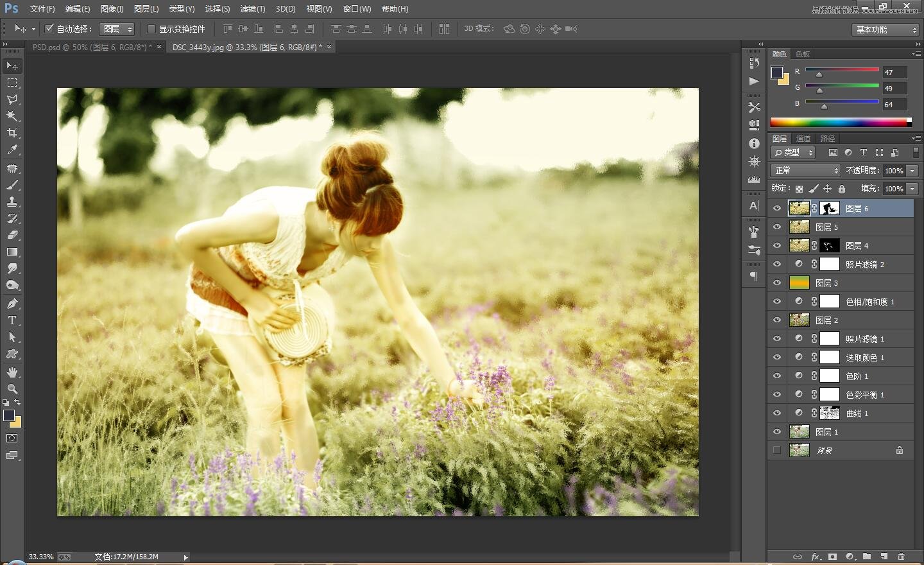The height and width of the screenshot is (565, 924).
Task: Select the Crop tool in the toolbox
Action: [12, 132]
